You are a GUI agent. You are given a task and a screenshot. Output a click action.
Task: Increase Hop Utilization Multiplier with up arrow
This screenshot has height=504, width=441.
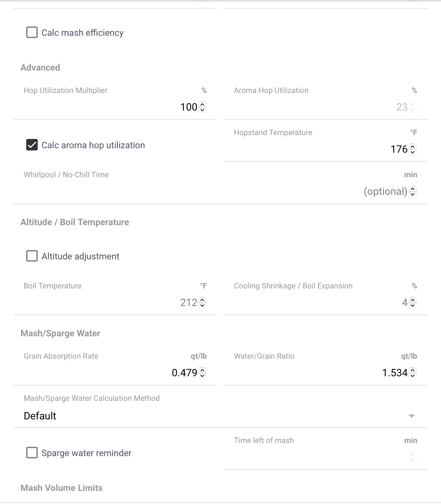pyautogui.click(x=202, y=104)
